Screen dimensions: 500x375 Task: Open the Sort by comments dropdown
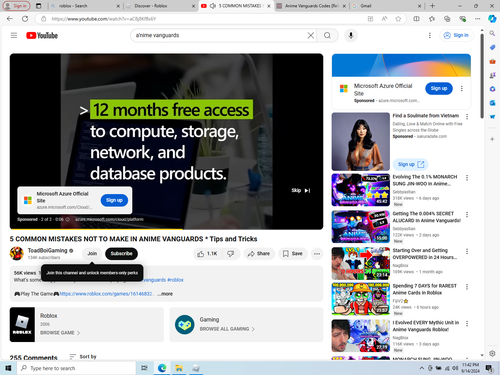tap(83, 357)
